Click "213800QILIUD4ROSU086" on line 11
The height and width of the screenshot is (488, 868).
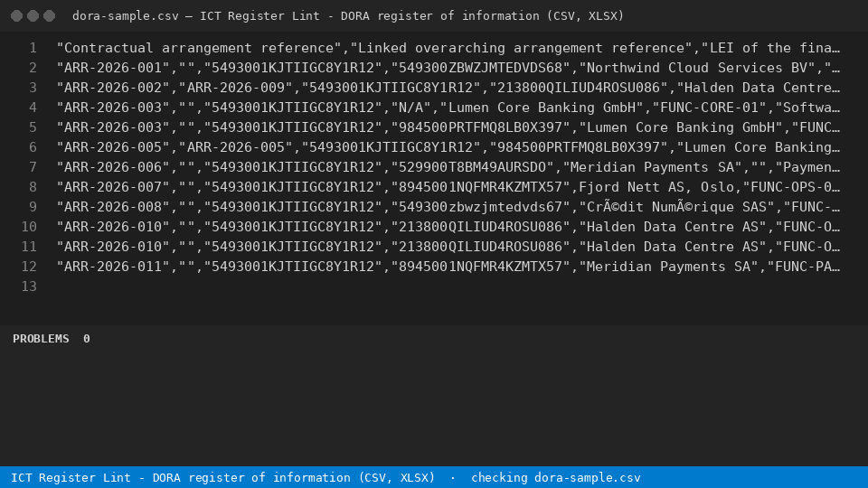(x=480, y=248)
